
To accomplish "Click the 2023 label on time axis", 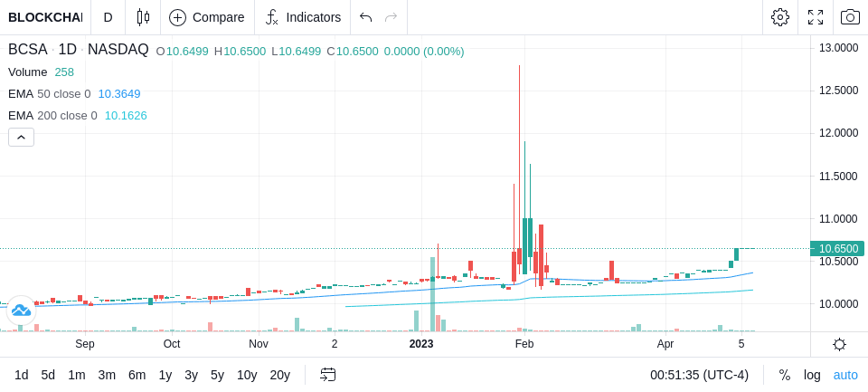I will [421, 344].
